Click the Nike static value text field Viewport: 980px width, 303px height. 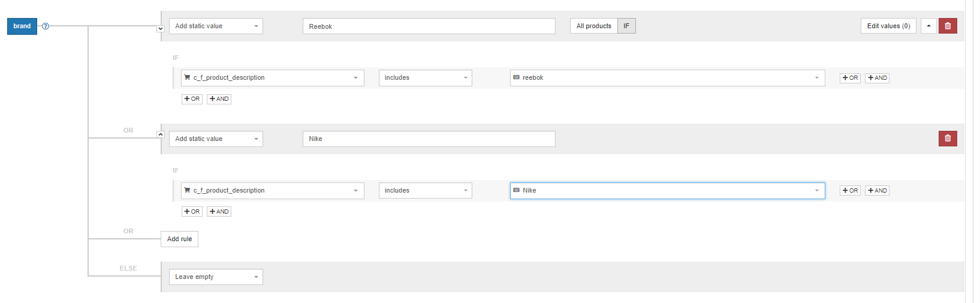[x=429, y=139]
